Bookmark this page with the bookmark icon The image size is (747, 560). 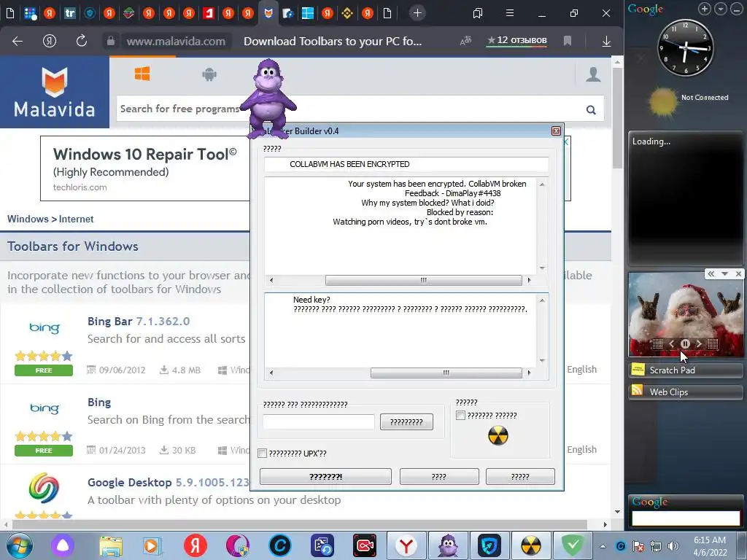pos(568,41)
